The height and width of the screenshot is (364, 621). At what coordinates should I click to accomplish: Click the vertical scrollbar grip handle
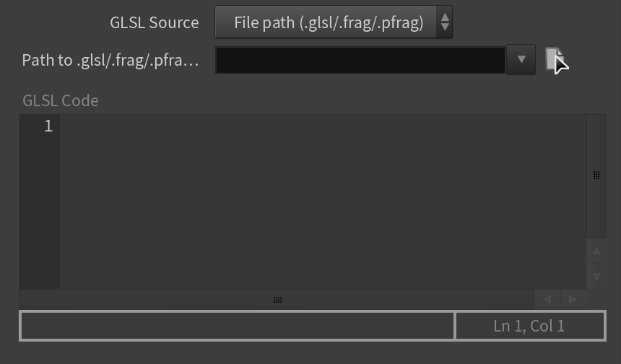click(x=596, y=175)
